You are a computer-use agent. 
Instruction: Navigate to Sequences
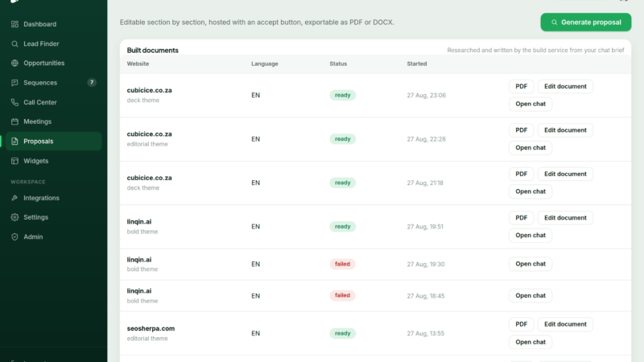(x=53, y=83)
